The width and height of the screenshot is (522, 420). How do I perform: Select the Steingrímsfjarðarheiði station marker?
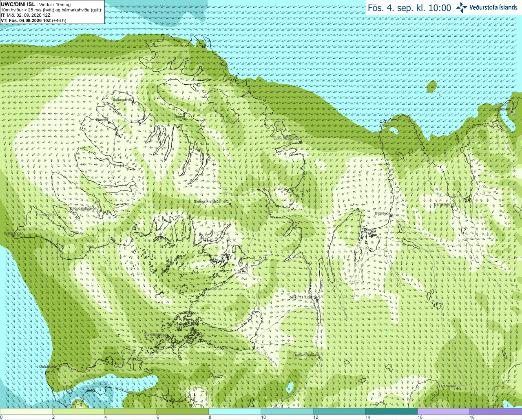coord(230,204)
